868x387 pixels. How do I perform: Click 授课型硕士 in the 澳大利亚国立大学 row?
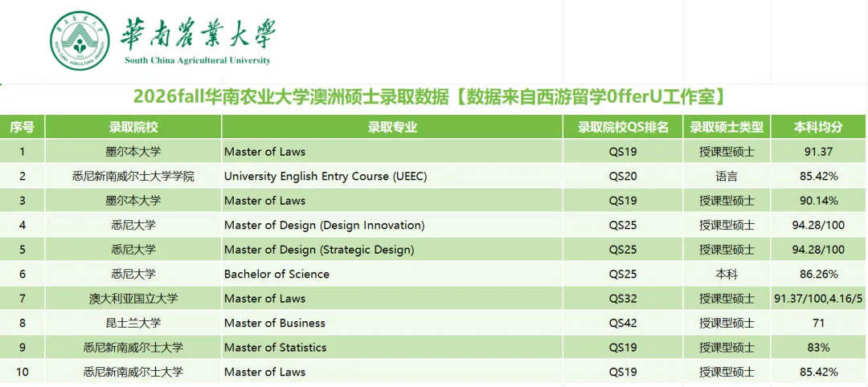point(727,299)
